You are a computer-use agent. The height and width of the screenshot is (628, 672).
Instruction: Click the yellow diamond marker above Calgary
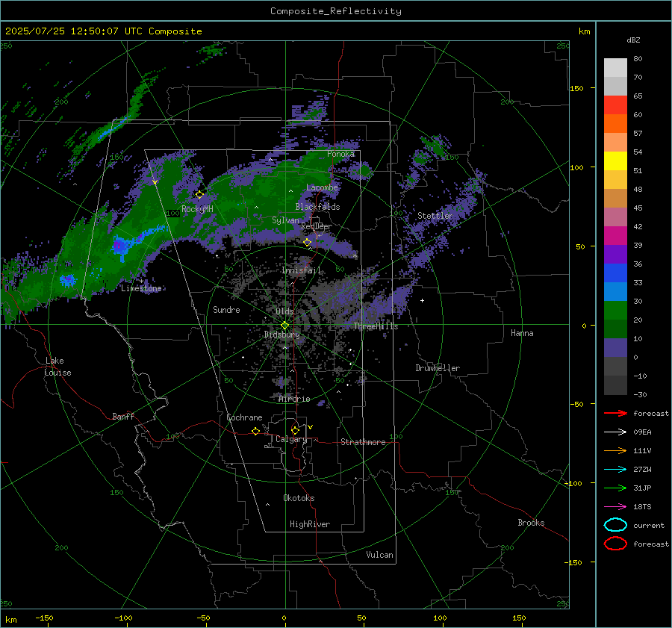click(x=295, y=430)
